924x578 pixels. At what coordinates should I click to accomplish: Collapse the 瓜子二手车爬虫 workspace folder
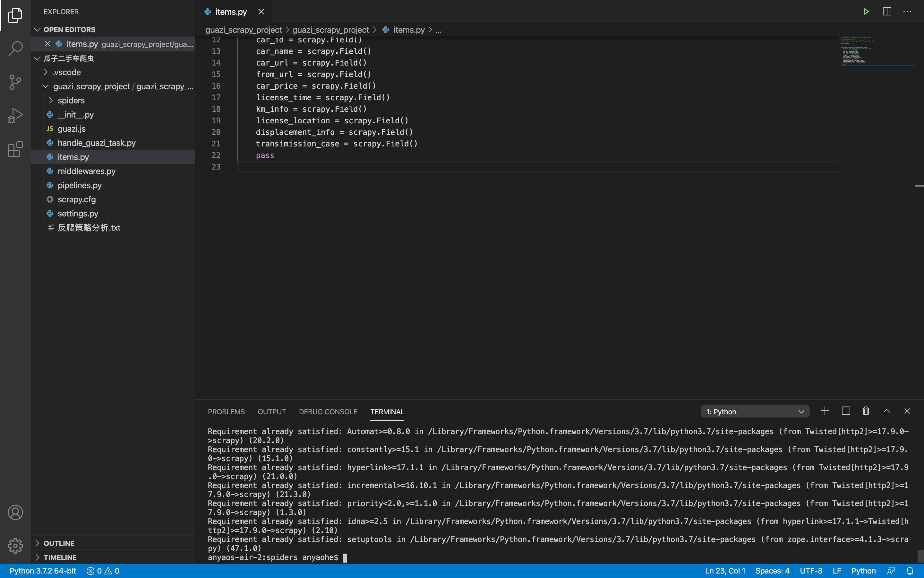click(x=38, y=58)
